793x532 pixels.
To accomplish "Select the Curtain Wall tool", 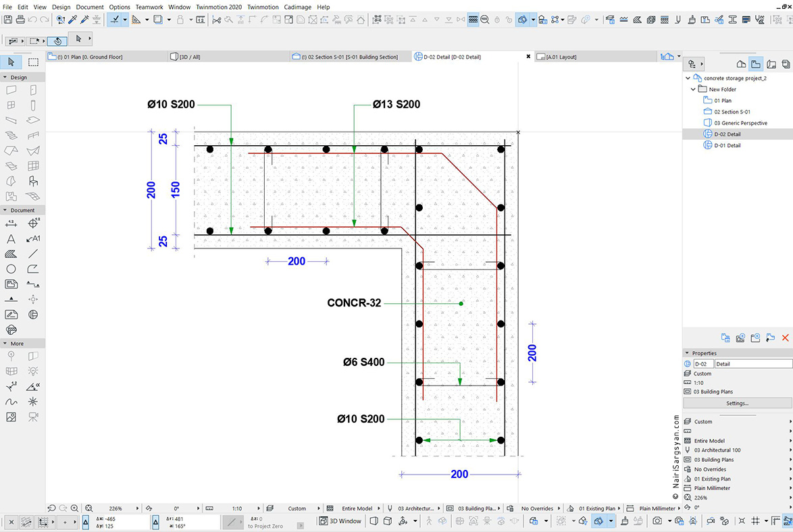I will (x=33, y=166).
